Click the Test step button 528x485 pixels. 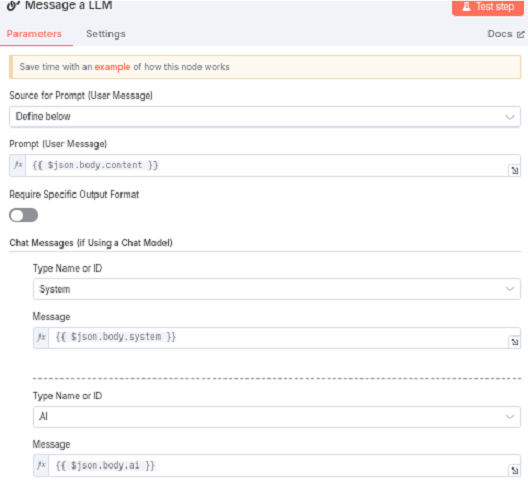(x=488, y=7)
